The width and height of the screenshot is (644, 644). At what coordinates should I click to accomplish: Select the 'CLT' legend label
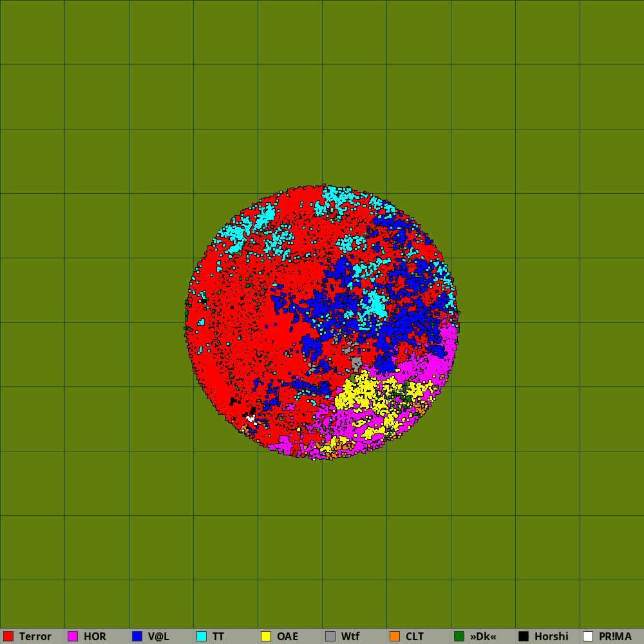[414, 636]
